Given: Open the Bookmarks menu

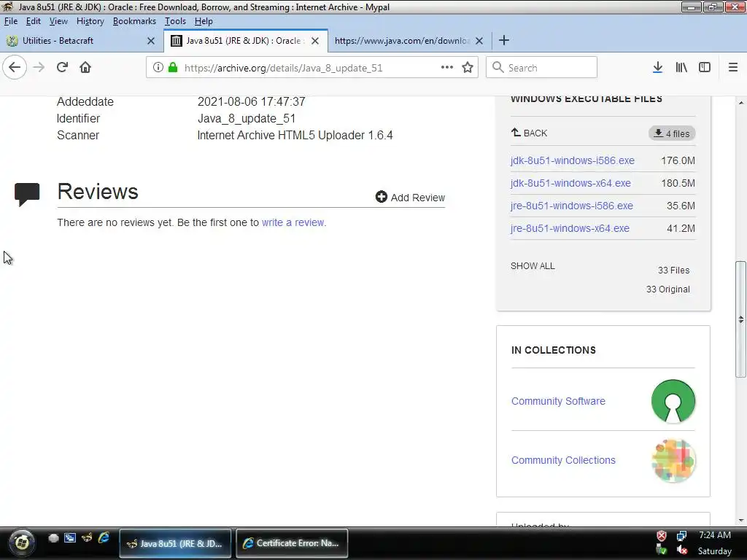Looking at the screenshot, I should coord(134,21).
